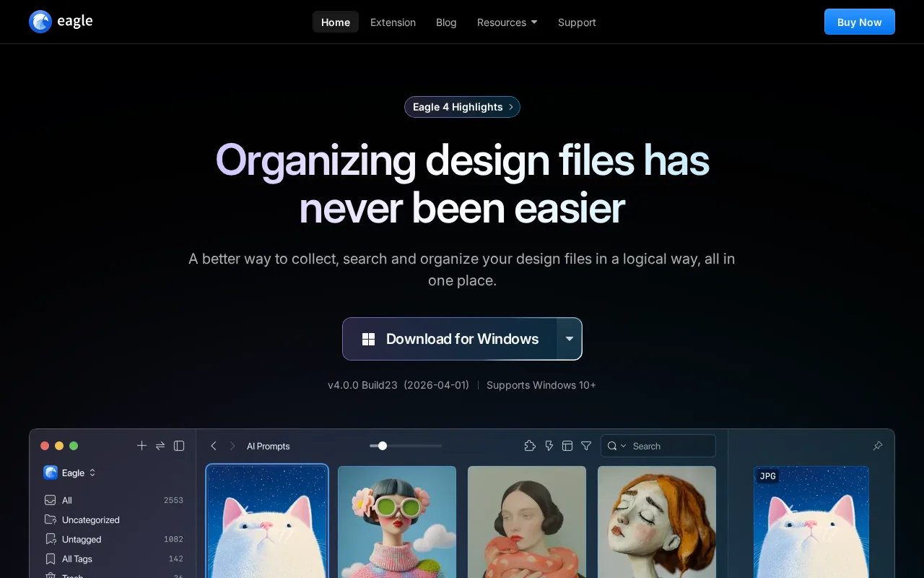This screenshot has height=578, width=924.
Task: Select the All items folder
Action: tap(113, 500)
